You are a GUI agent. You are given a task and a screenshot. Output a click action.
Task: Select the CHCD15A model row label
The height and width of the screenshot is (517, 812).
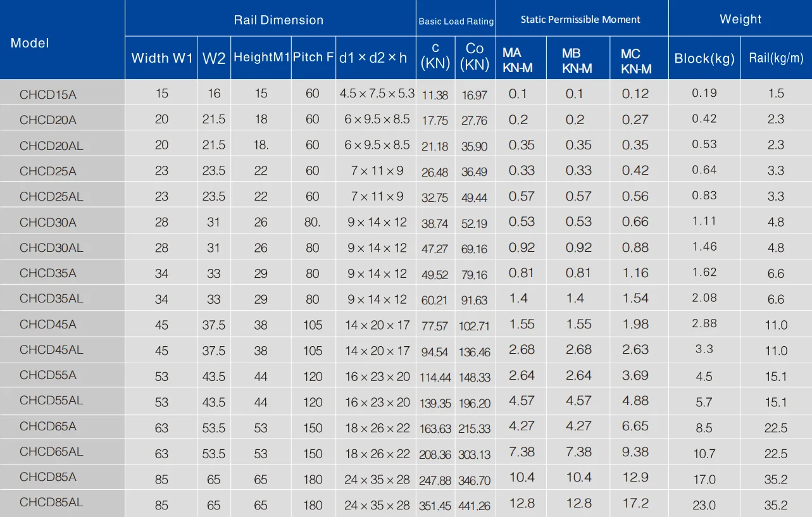point(47,95)
